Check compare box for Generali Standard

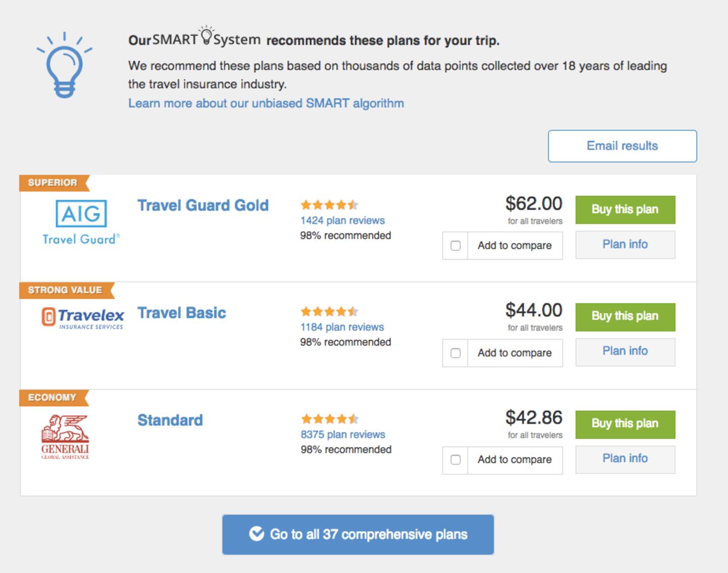[x=456, y=460]
